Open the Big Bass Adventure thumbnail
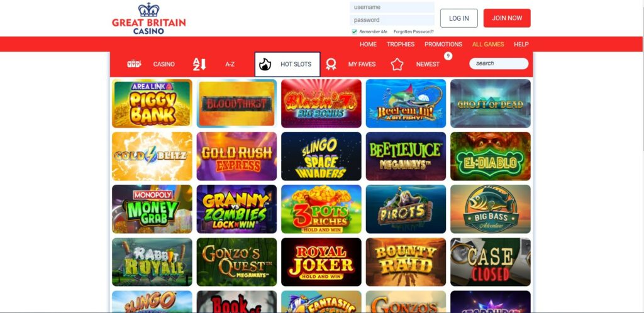Image resolution: width=644 pixels, height=313 pixels. tap(491, 209)
